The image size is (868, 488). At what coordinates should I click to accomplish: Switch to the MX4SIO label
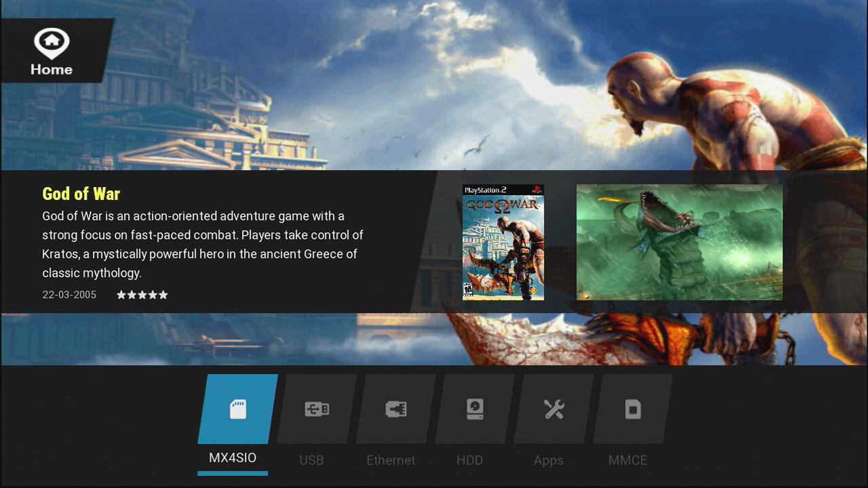233,458
